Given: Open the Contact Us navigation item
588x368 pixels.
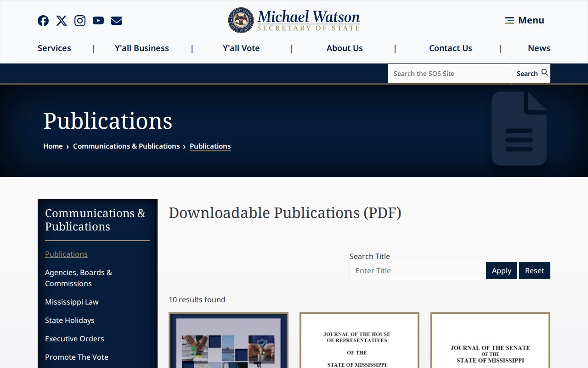Looking at the screenshot, I should (451, 48).
